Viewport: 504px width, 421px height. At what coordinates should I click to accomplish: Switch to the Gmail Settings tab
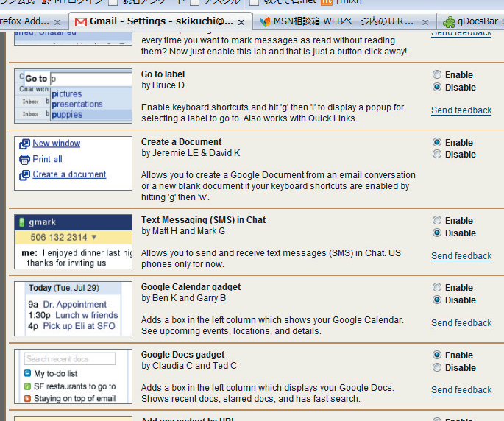[x=160, y=21]
